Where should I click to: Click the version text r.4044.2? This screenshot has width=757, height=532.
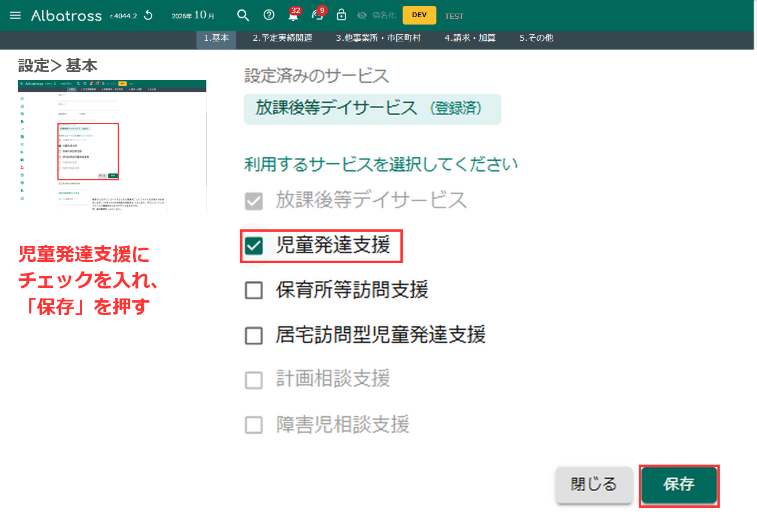124,16
